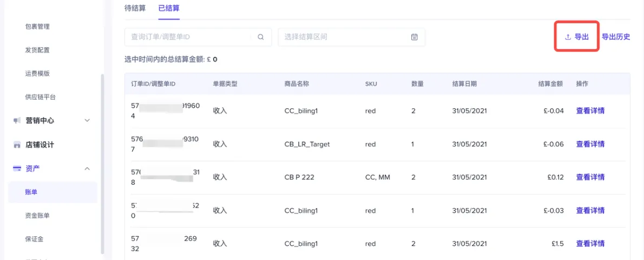The width and height of the screenshot is (644, 260).
Task: View details for the CB_LR_Target row
Action: click(590, 144)
